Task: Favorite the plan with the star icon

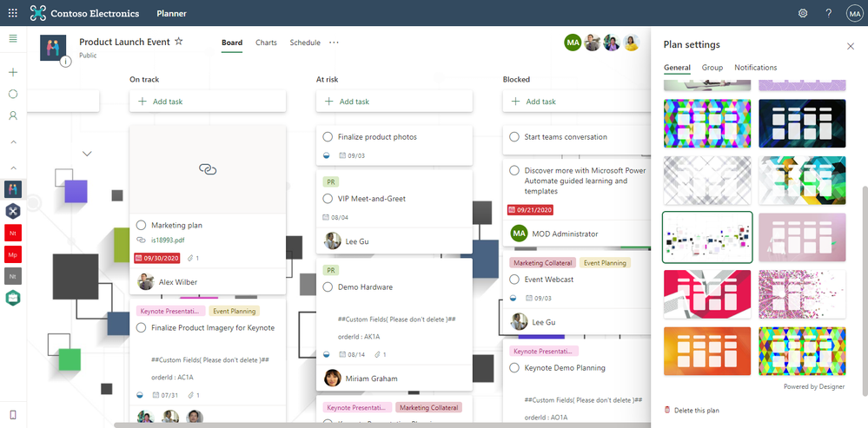Action: 178,42
